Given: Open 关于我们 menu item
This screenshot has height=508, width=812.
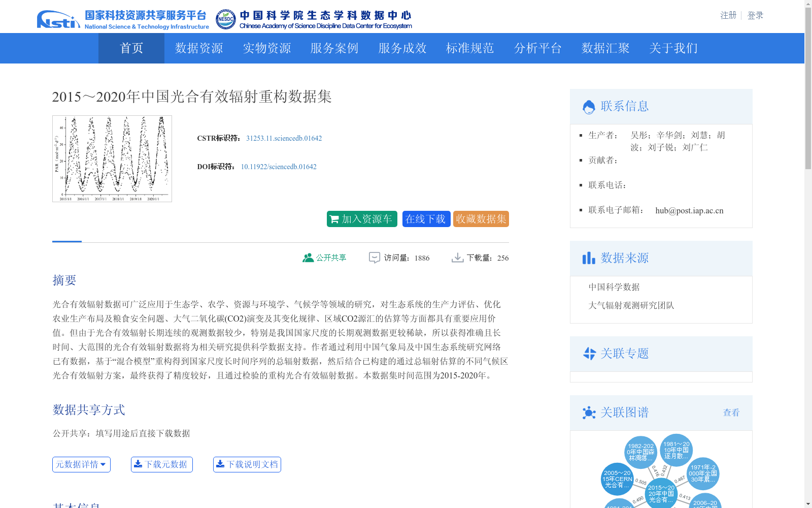Looking at the screenshot, I should point(673,48).
